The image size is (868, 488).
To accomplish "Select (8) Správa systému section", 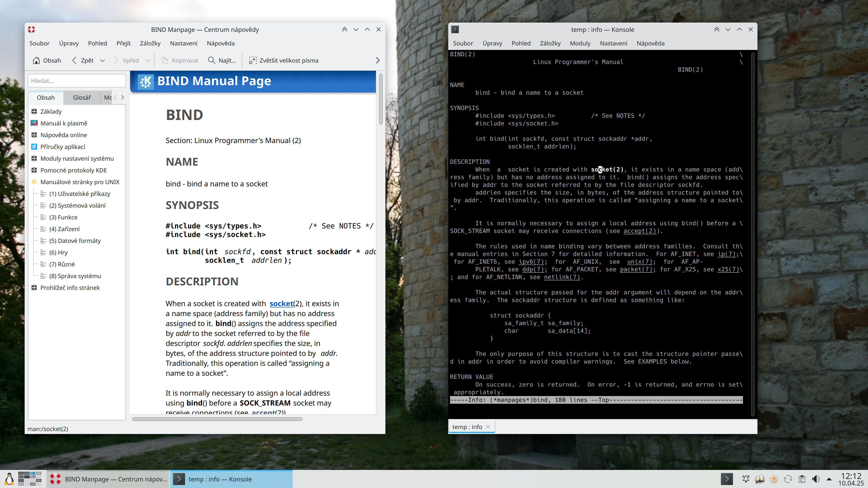I will coord(75,277).
